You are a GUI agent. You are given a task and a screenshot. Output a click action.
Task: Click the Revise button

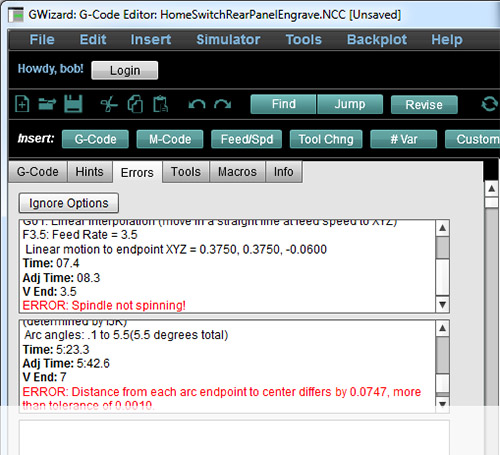pos(424,105)
